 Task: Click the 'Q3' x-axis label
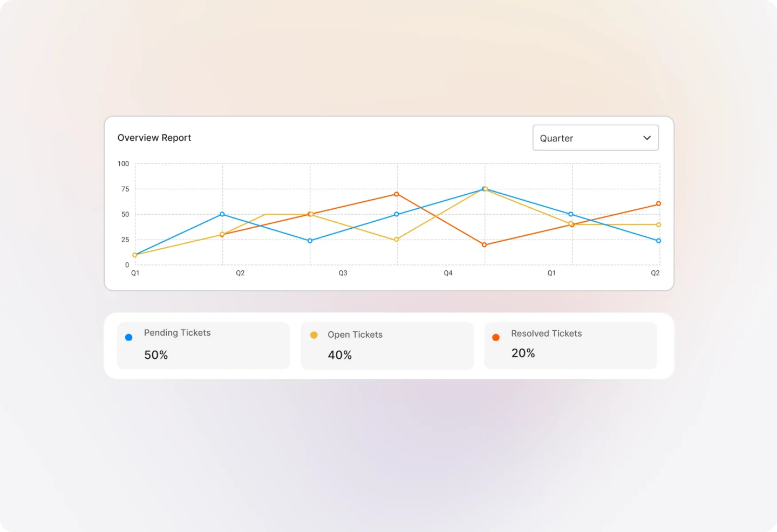coord(343,273)
